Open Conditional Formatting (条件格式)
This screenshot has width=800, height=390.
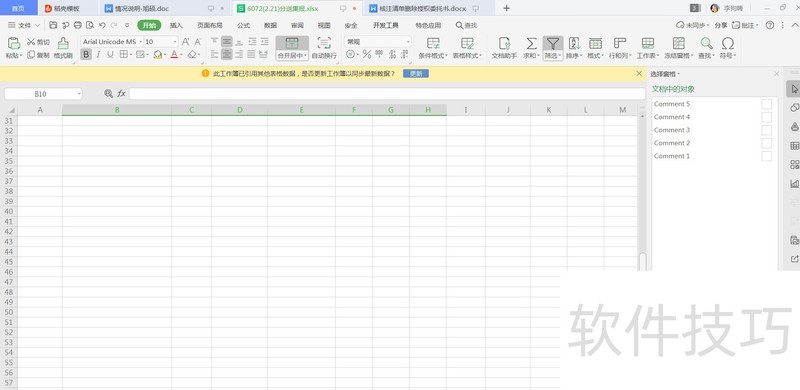tap(433, 48)
